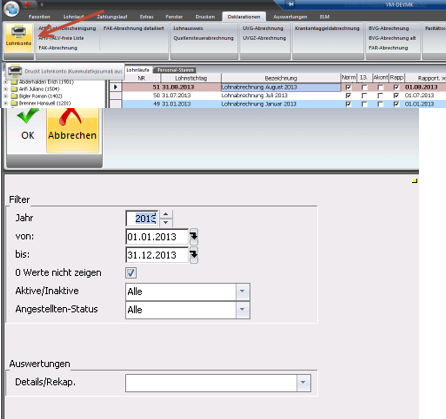Screen dimensions: 446x419
Task: Toggle Rapp checkbox for Lohnabrechnung Januar 2013
Action: (x=396, y=104)
